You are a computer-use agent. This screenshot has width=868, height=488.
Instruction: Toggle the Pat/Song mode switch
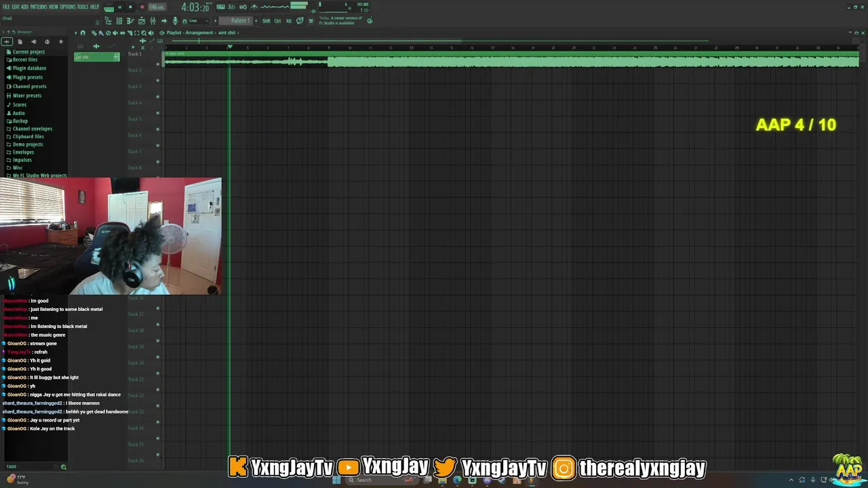[108, 7]
